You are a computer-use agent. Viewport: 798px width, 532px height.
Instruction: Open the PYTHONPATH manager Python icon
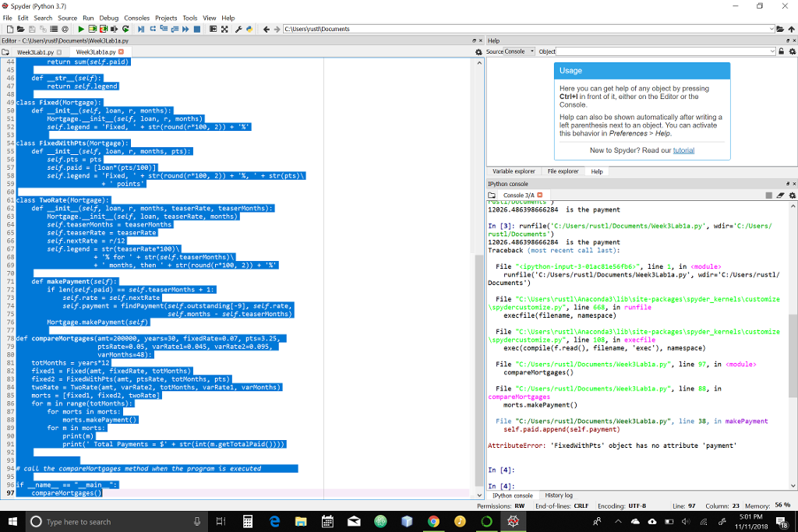point(250,29)
